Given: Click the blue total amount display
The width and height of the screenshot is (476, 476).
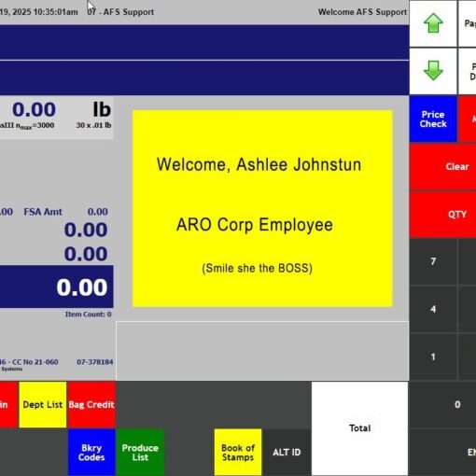Looking at the screenshot, I should pyautogui.click(x=56, y=287).
